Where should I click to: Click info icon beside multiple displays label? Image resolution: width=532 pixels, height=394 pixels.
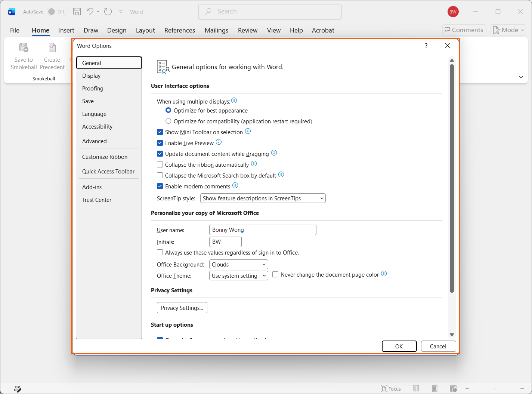click(234, 100)
